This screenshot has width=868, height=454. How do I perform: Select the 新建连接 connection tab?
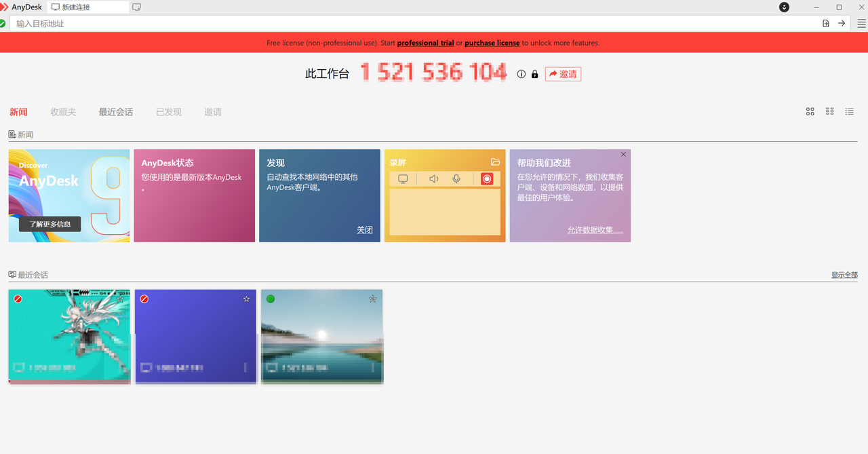click(x=89, y=7)
